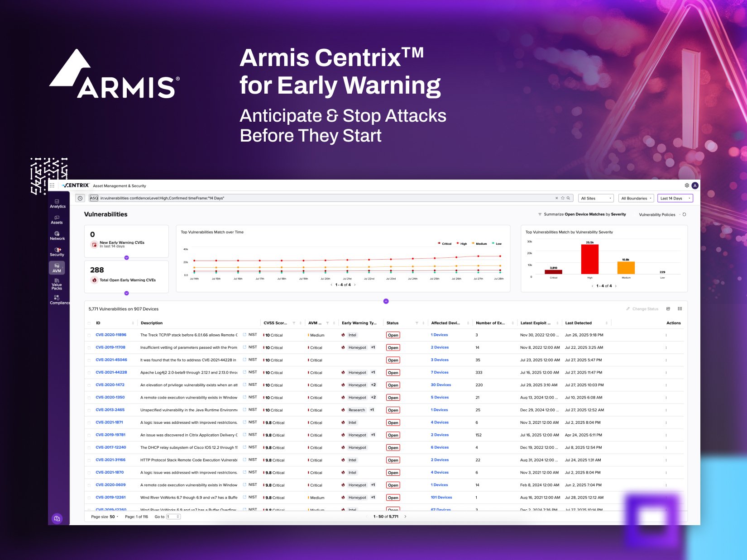
Task: Check the row checkbox for CVE-2020-1472
Action: [89, 385]
